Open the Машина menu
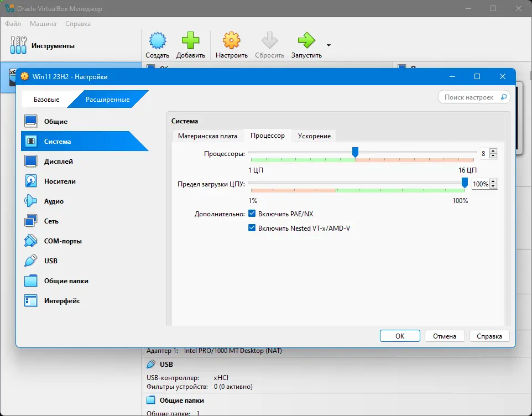The width and height of the screenshot is (532, 416). (x=43, y=24)
